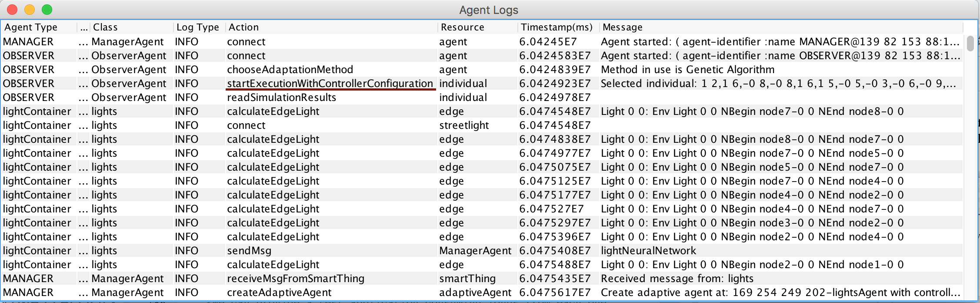Click the yellow minimize window button

[30, 10]
